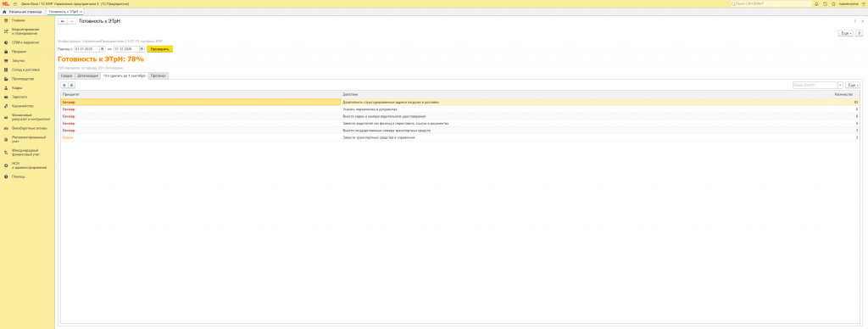Move row down with blue down arrow
The image size is (868, 329).
(x=71, y=86)
